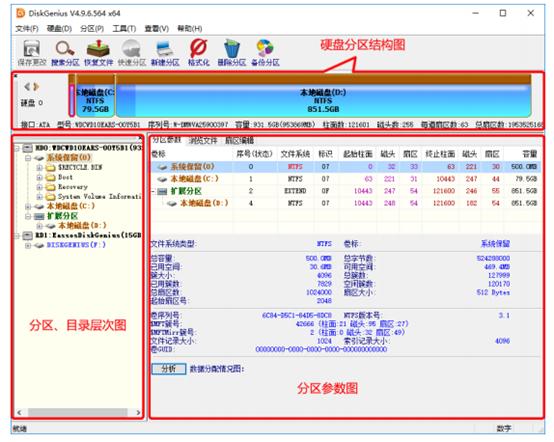Viewport: 554px width, 442px height.
Task: Click the next disk right arrow
Action: (36, 86)
